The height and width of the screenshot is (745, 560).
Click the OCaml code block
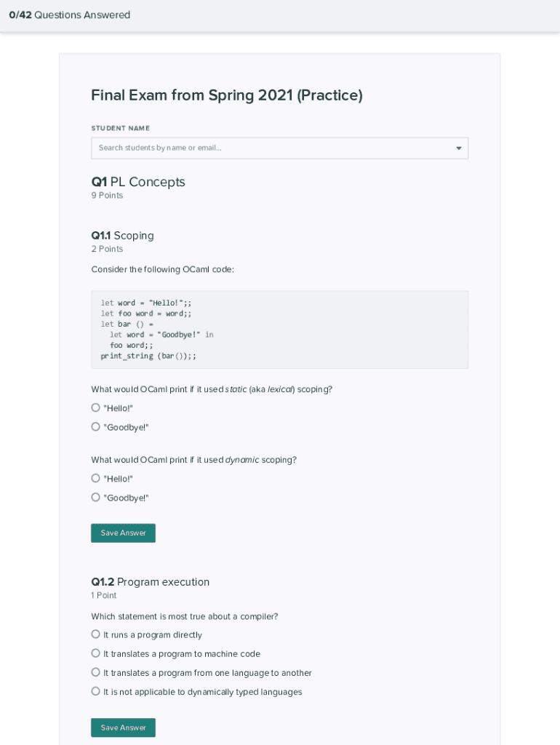279,330
